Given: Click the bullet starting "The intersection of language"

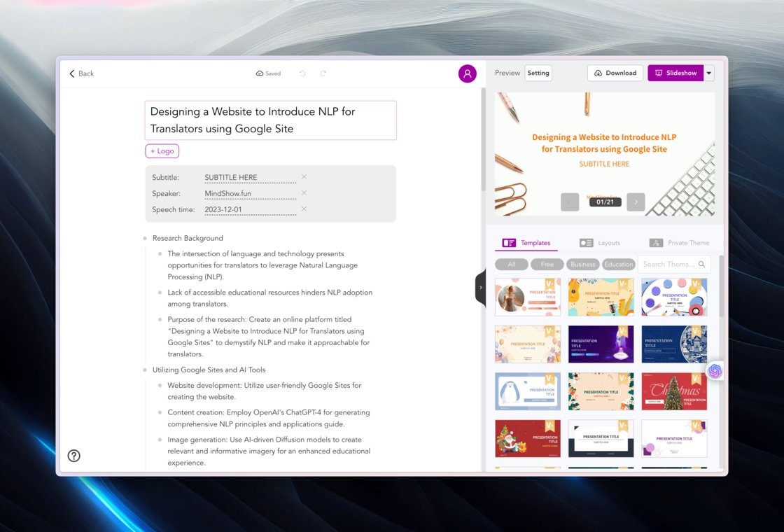Looking at the screenshot, I should (262, 265).
